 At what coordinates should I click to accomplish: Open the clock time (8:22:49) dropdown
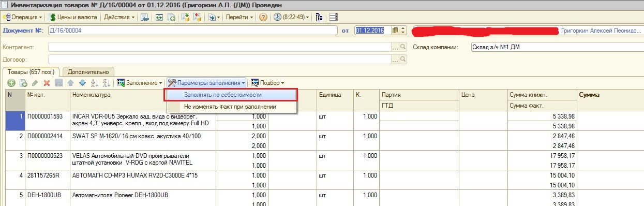pyautogui.click(x=291, y=17)
